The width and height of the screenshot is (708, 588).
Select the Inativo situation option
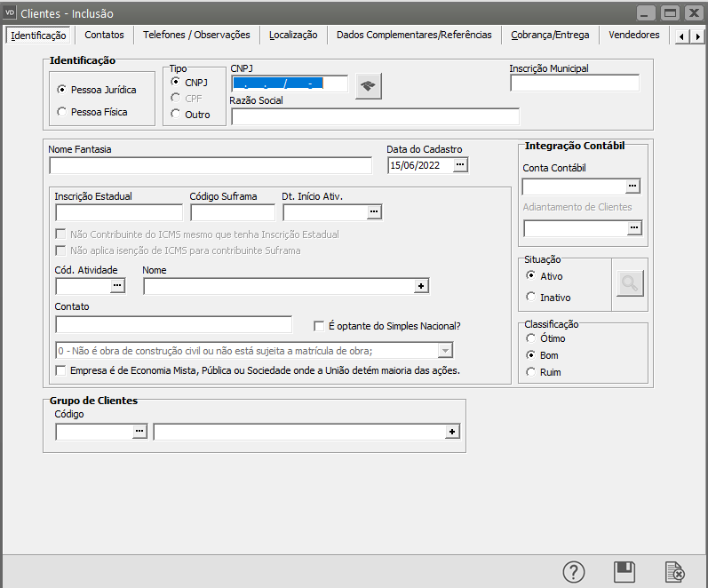click(x=531, y=298)
